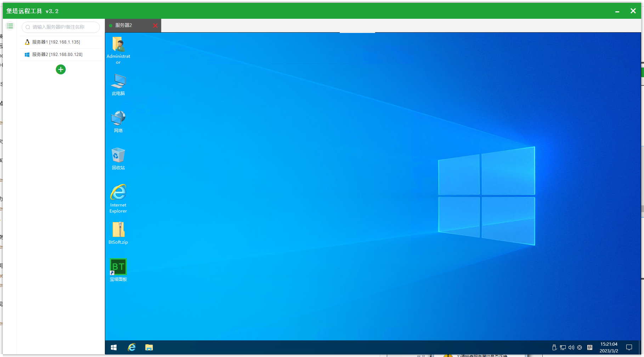This screenshot has height=357, width=644.
Task: Open the Windows Start menu
Action: pos(114,347)
